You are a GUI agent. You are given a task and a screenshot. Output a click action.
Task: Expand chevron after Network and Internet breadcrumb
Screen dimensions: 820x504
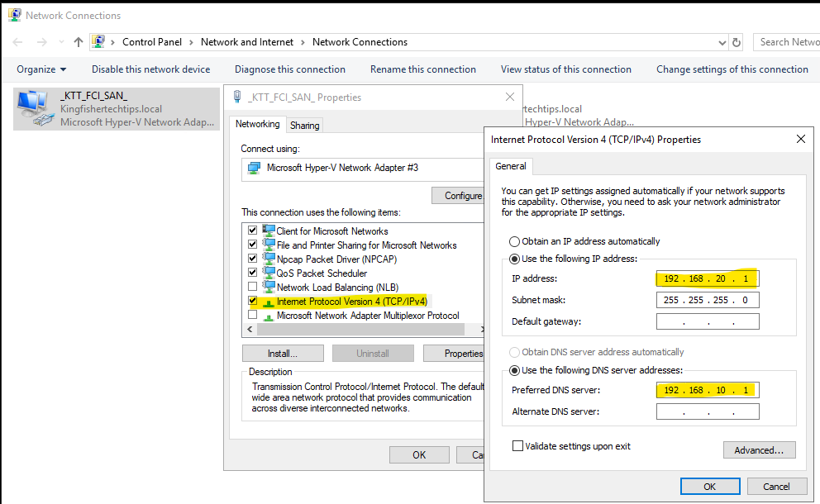303,42
